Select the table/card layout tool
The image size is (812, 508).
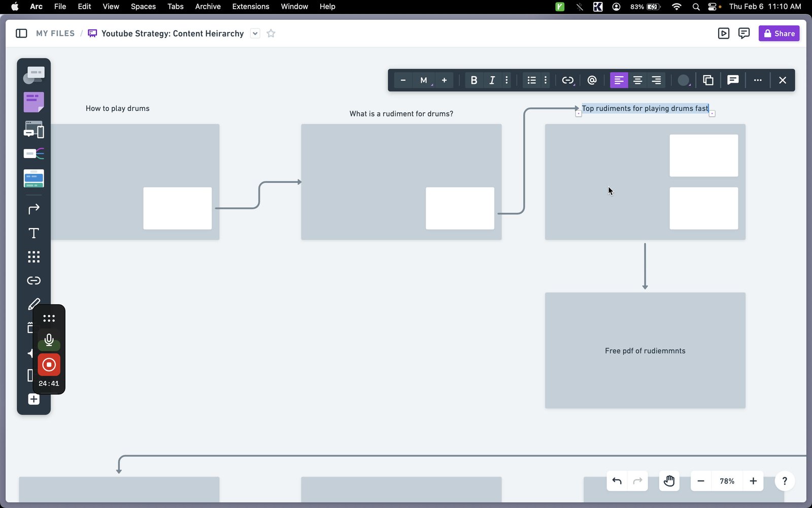pos(33,178)
